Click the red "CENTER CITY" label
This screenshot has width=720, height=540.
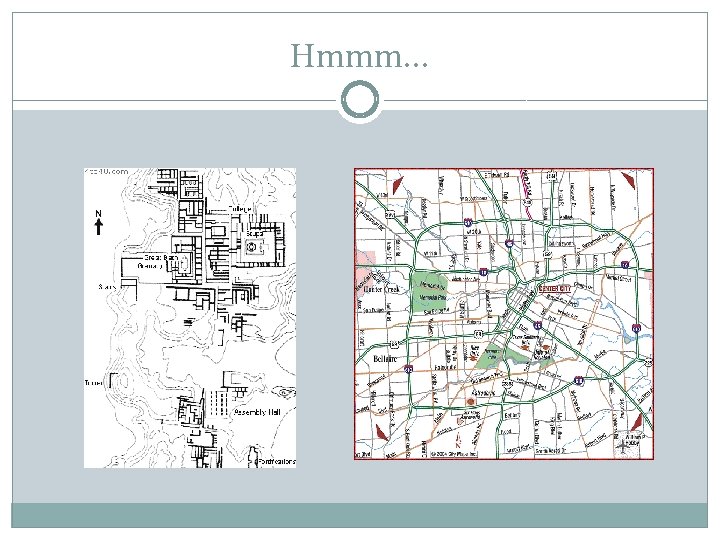pyautogui.click(x=555, y=288)
